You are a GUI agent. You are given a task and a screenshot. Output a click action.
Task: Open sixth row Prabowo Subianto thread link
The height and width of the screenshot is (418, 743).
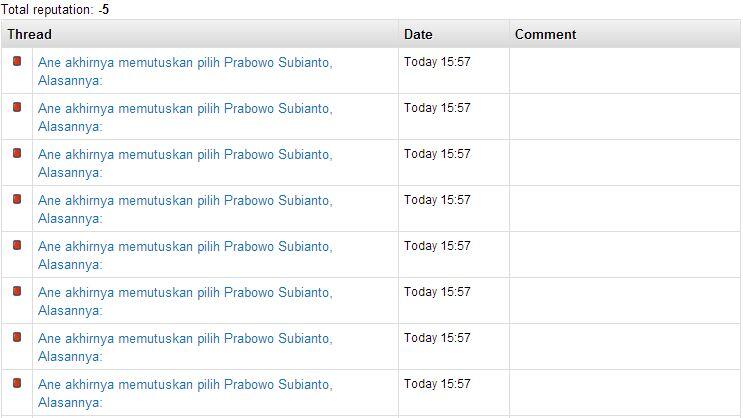point(185,301)
